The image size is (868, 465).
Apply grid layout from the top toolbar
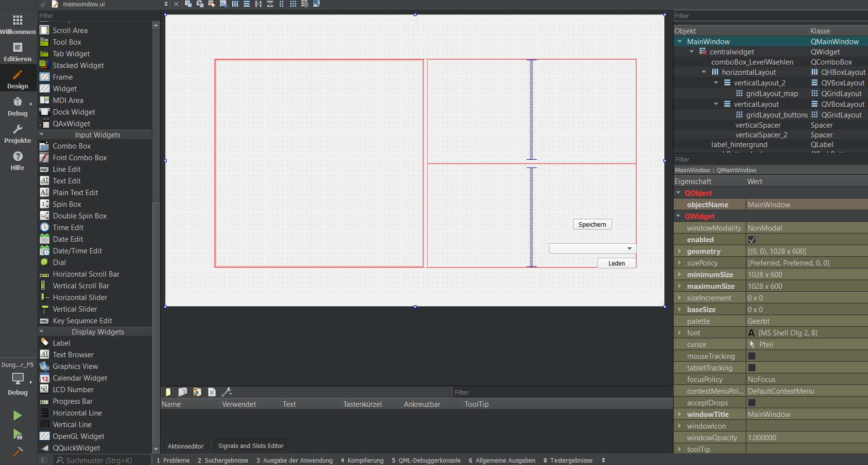click(293, 4)
